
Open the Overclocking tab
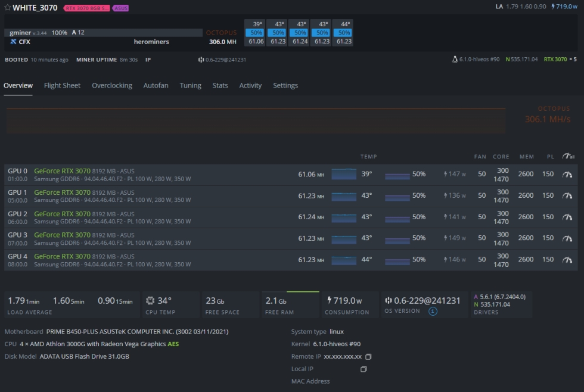pos(112,86)
